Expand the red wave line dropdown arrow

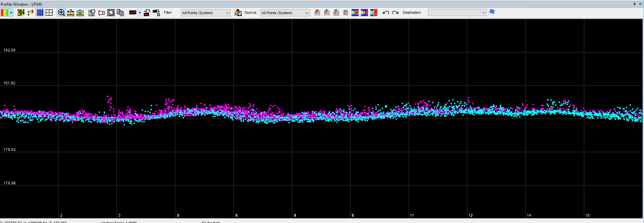140,13
